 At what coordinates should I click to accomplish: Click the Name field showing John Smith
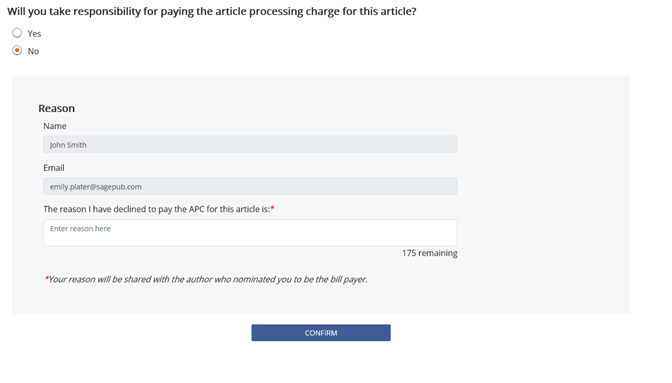250,144
